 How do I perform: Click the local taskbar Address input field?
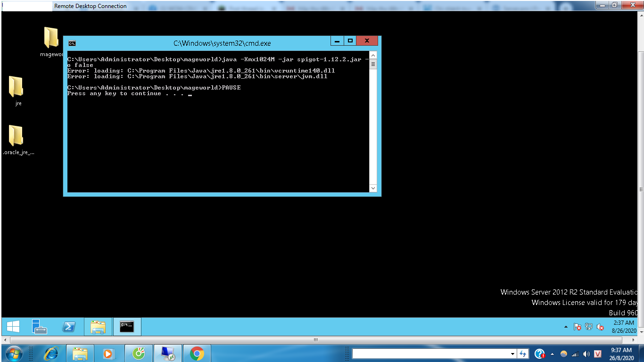[x=430, y=354]
